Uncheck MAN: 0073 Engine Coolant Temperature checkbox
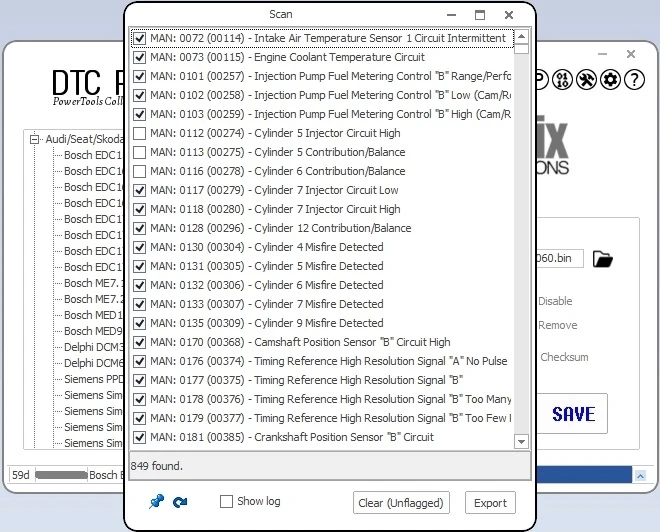This screenshot has height=532, width=660. point(139,57)
